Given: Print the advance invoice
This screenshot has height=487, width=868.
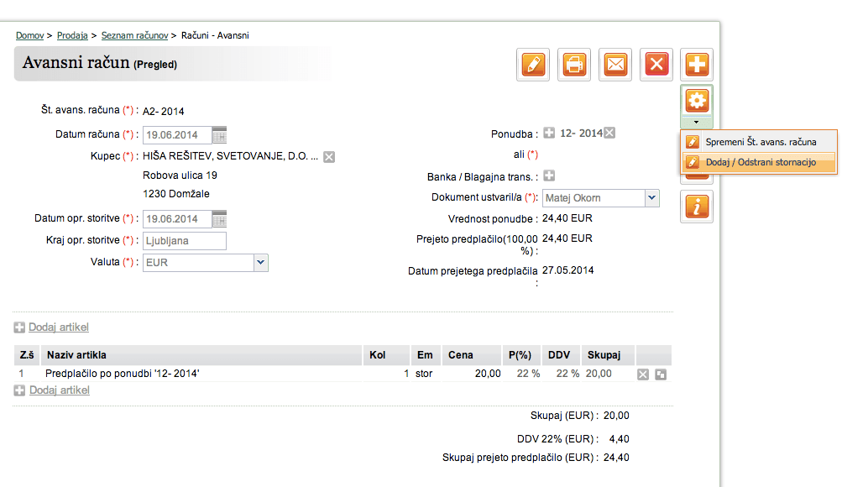Looking at the screenshot, I should tap(574, 65).
